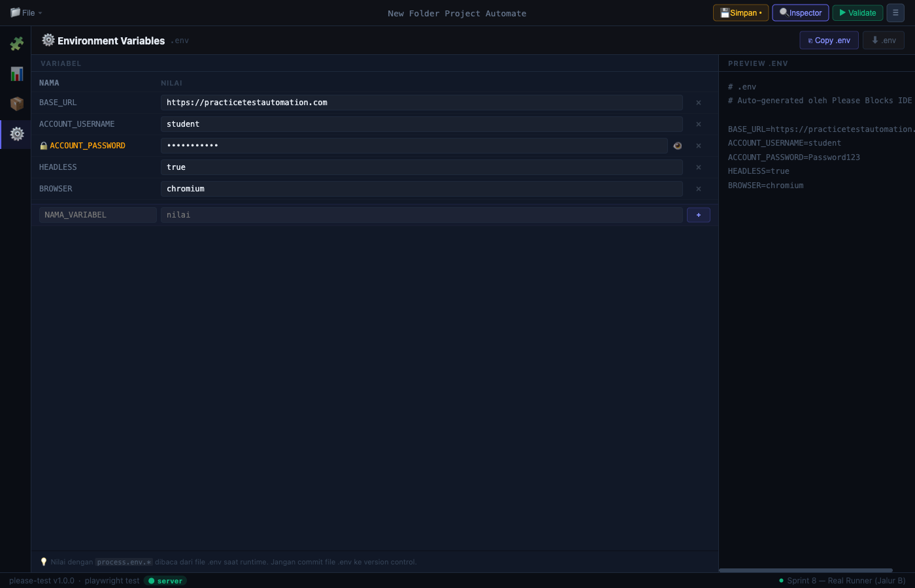Click the server status badge

tap(165, 581)
